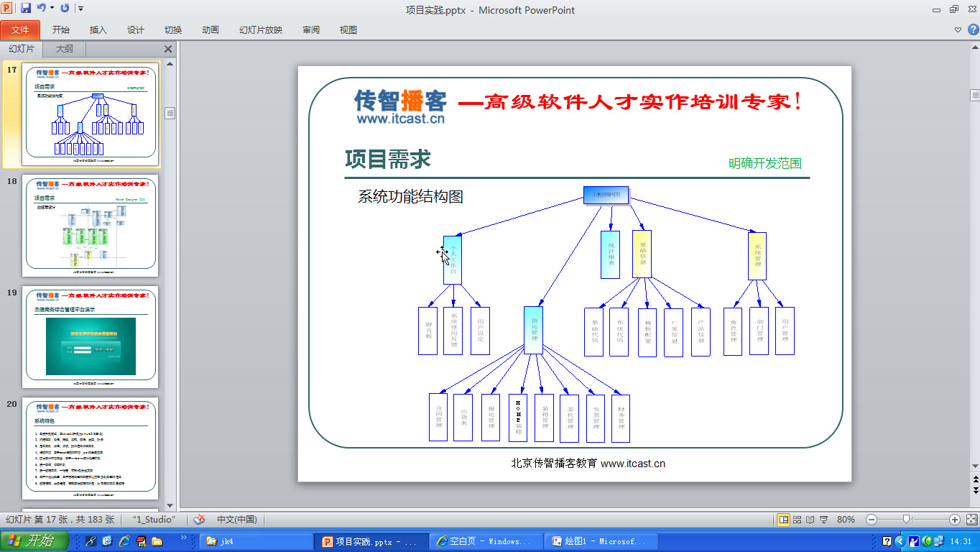The width and height of the screenshot is (980, 552).
Task: Switch to the 大纲 outline pane tab
Action: coord(65,49)
